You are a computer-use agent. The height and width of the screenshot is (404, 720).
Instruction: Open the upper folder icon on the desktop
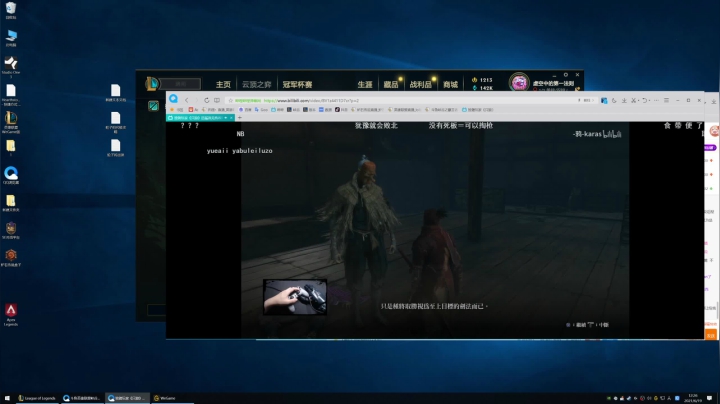pos(11,148)
